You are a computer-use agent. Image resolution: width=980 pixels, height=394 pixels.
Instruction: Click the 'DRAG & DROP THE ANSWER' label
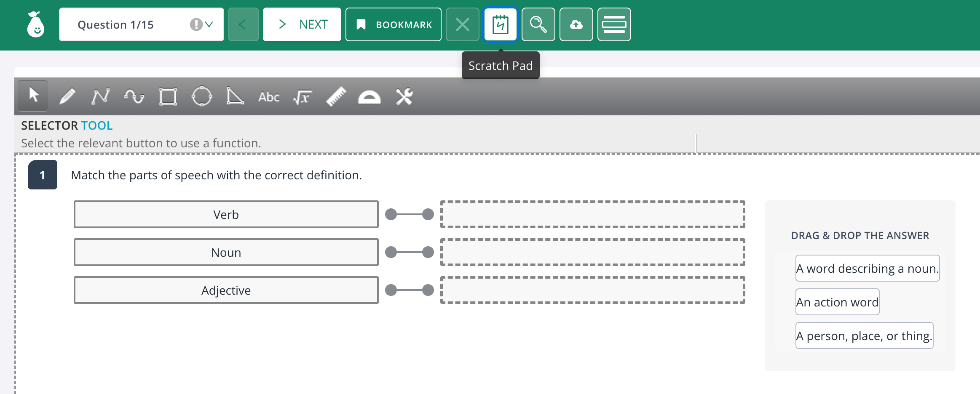[860, 236]
